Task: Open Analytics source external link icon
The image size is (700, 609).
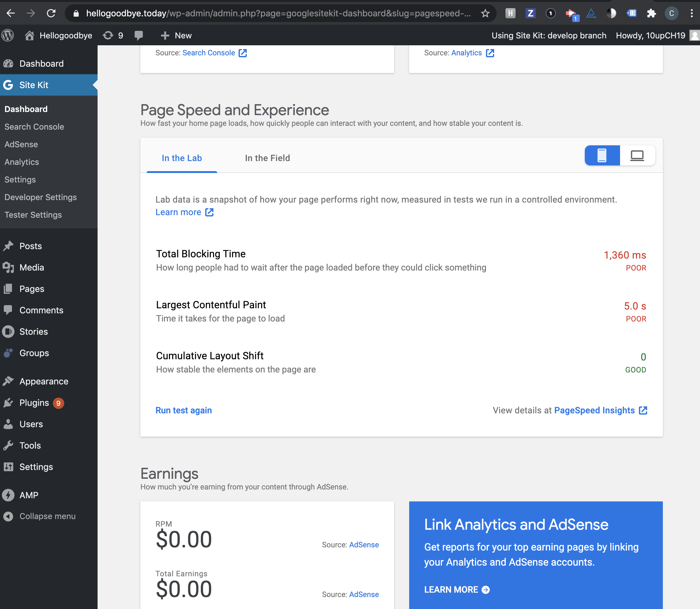Action: (x=490, y=53)
